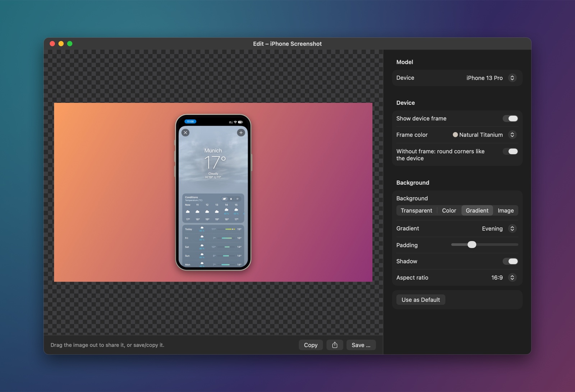Click the iPhone mockup preview image
This screenshot has width=575, height=392.
[x=213, y=192]
